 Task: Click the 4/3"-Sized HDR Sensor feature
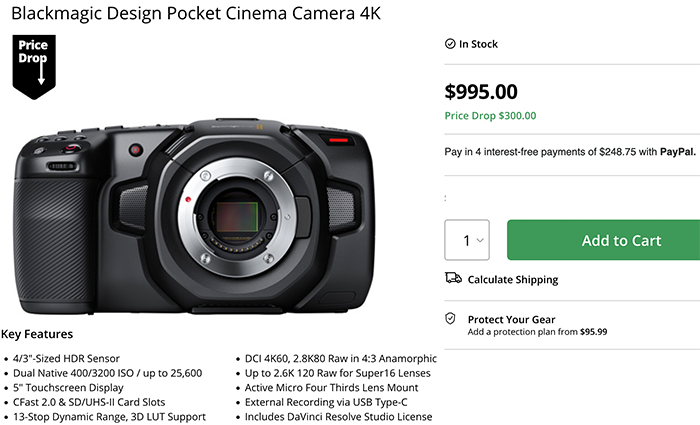click(67, 358)
